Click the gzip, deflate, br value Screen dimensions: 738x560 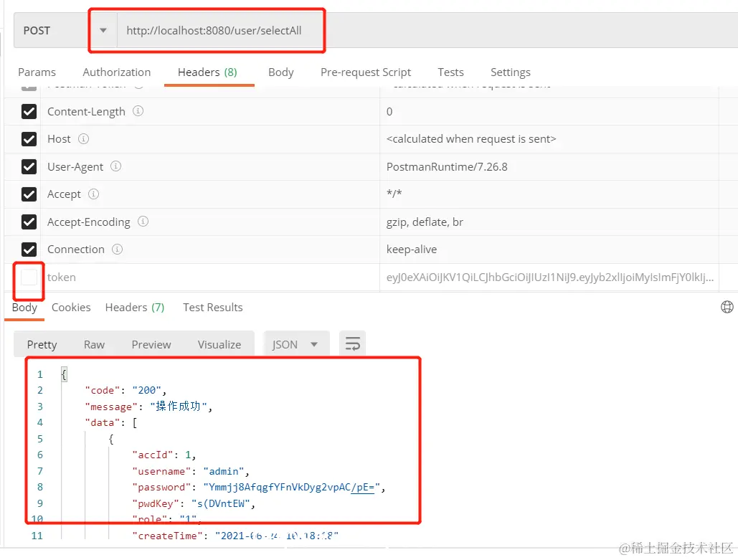pyautogui.click(x=425, y=222)
